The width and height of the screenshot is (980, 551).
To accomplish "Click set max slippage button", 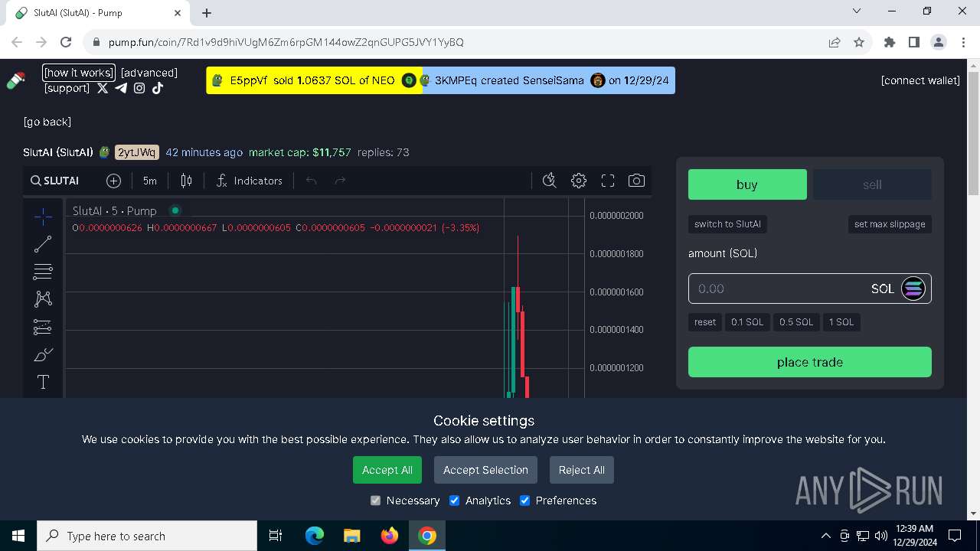I will 890,224.
